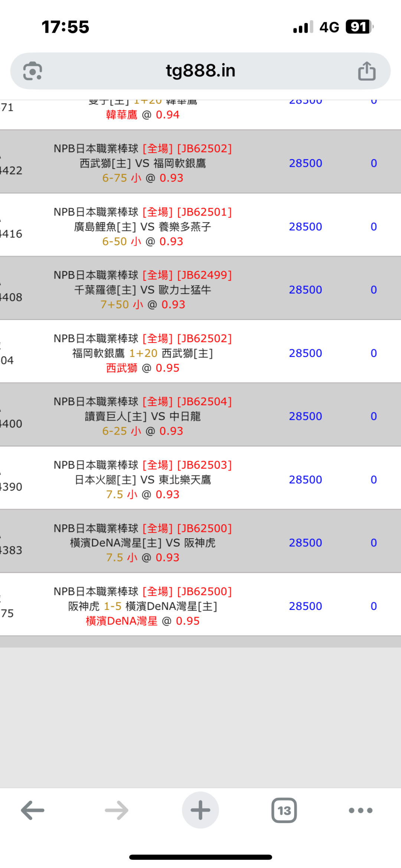
Task: Open the browser three-dot more menu
Action: (x=361, y=810)
